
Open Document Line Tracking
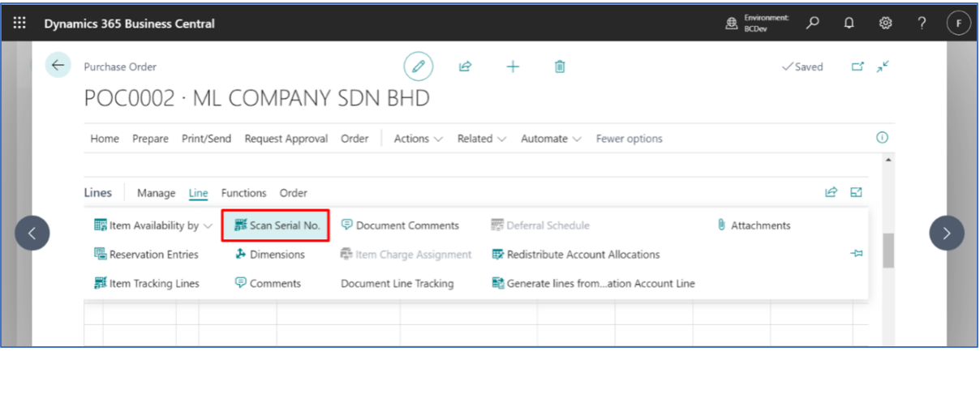397,284
